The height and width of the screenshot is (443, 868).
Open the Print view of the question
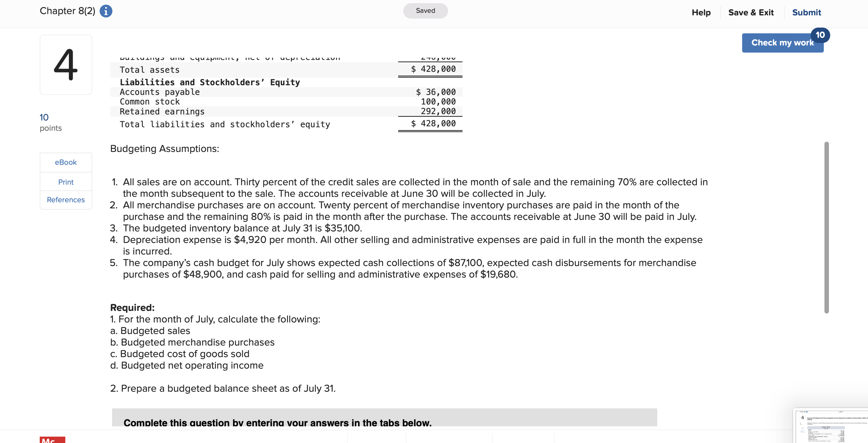click(x=65, y=182)
